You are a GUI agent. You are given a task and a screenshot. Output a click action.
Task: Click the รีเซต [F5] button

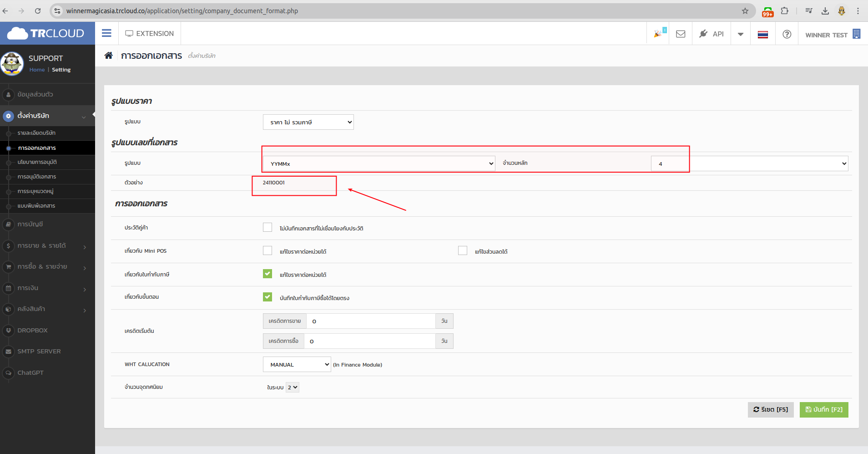click(x=771, y=409)
